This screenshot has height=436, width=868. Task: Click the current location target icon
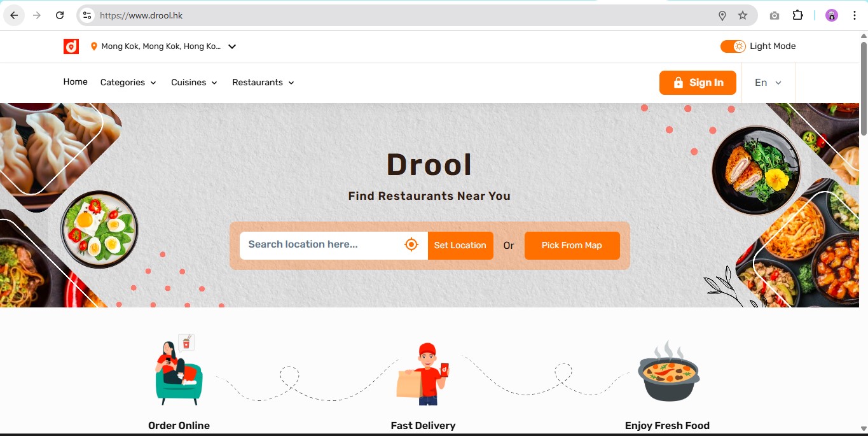click(x=411, y=245)
